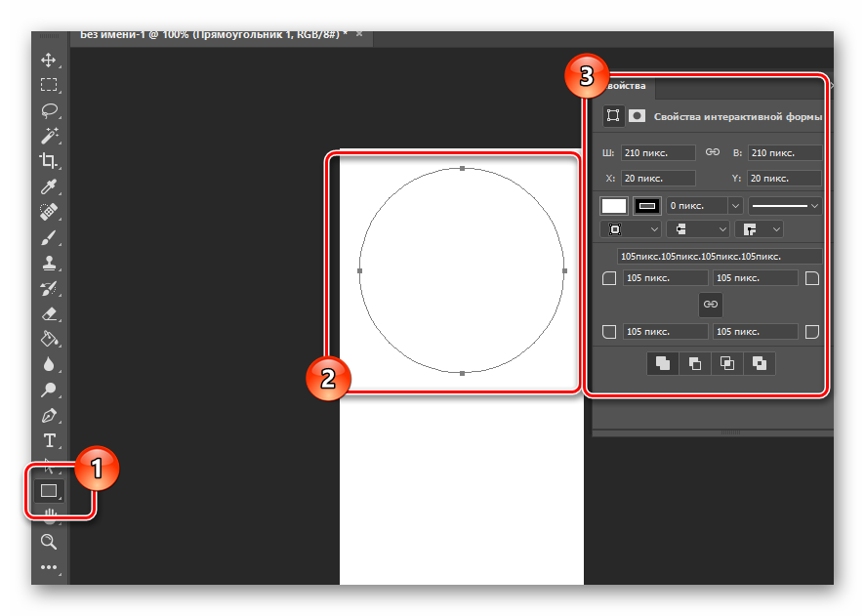Open the stroke width dropdown
Image resolution: width=865 pixels, height=616 pixels.
click(x=735, y=206)
